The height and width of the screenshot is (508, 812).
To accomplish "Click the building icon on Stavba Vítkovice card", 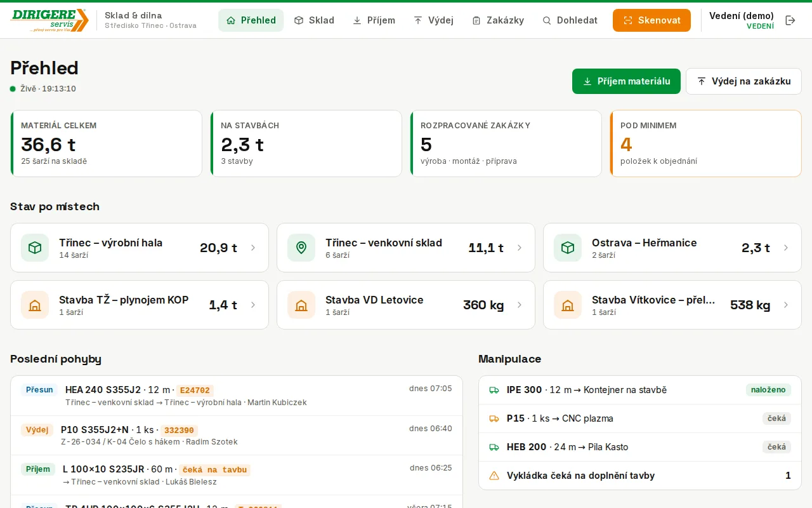I will pyautogui.click(x=568, y=305).
